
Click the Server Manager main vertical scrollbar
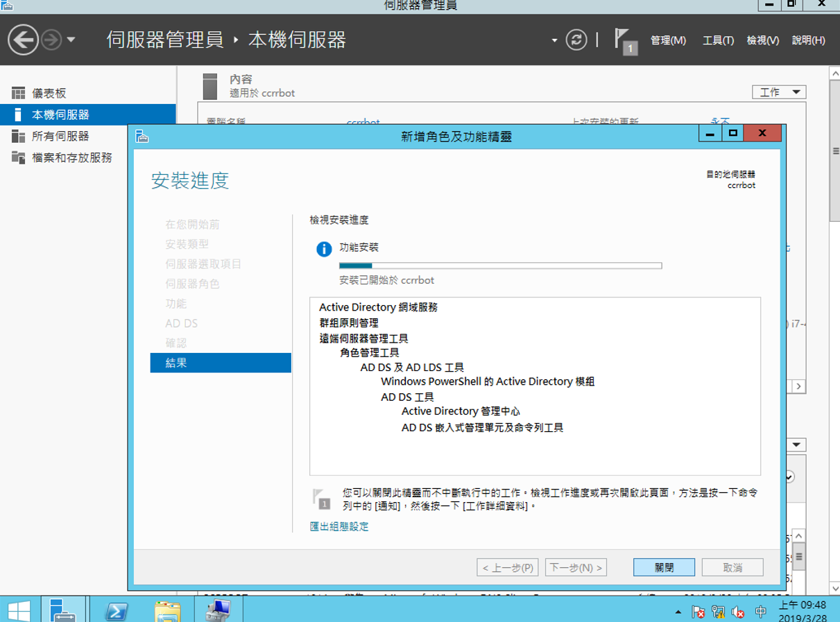click(834, 152)
